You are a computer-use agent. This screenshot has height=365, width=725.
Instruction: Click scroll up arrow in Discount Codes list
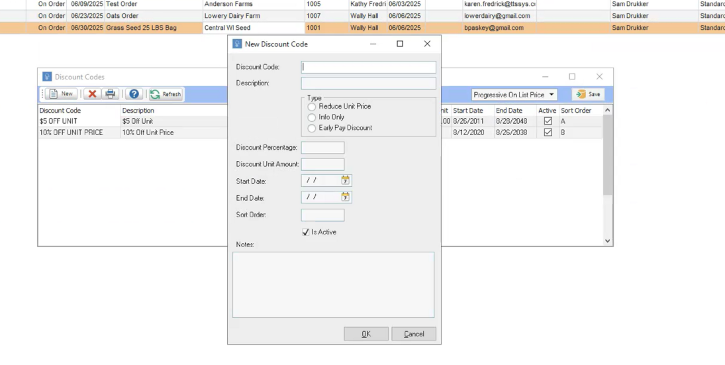pyautogui.click(x=608, y=110)
